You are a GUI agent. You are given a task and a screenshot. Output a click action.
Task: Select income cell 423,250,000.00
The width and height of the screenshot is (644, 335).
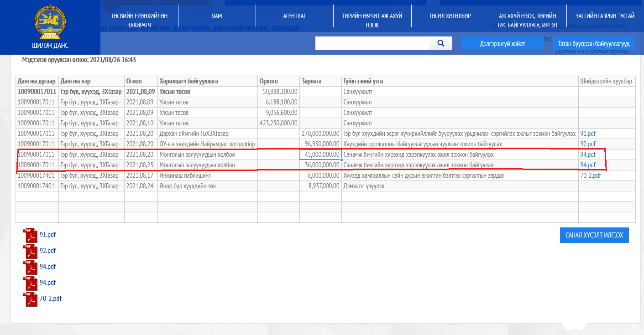(278, 123)
